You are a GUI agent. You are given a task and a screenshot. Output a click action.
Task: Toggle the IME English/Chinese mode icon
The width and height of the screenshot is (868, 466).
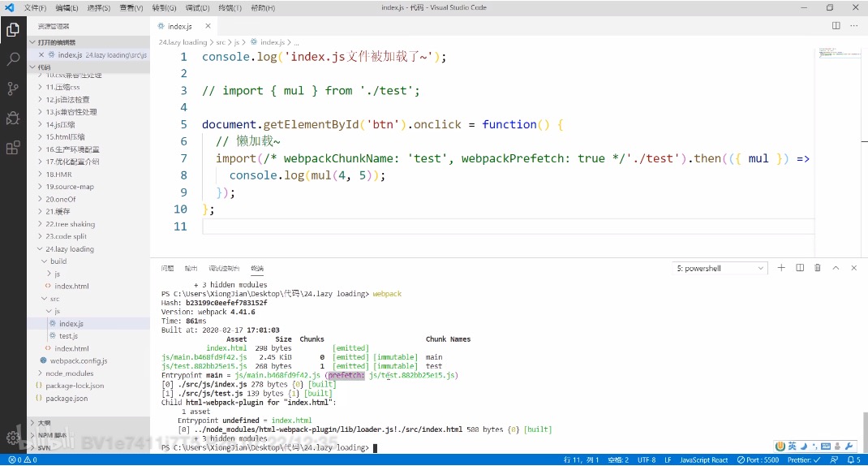pos(793,446)
